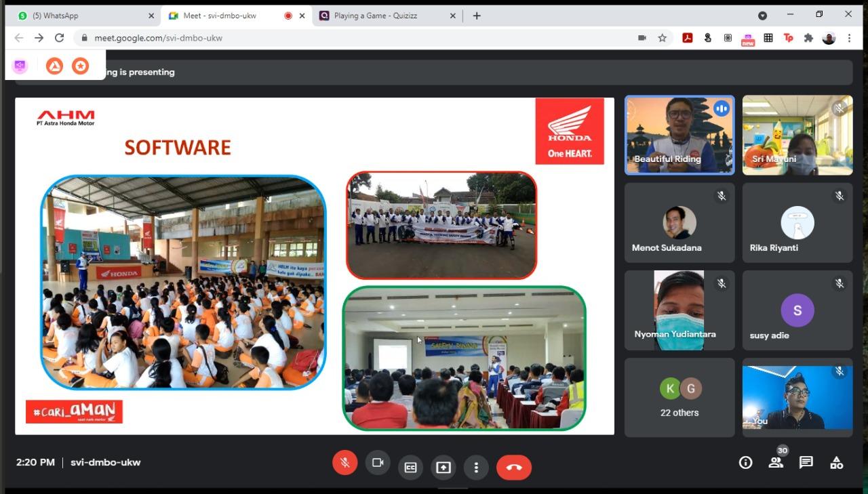Click Rika Riyanti's muted mic icon
This screenshot has width=868, height=494.
840,196
